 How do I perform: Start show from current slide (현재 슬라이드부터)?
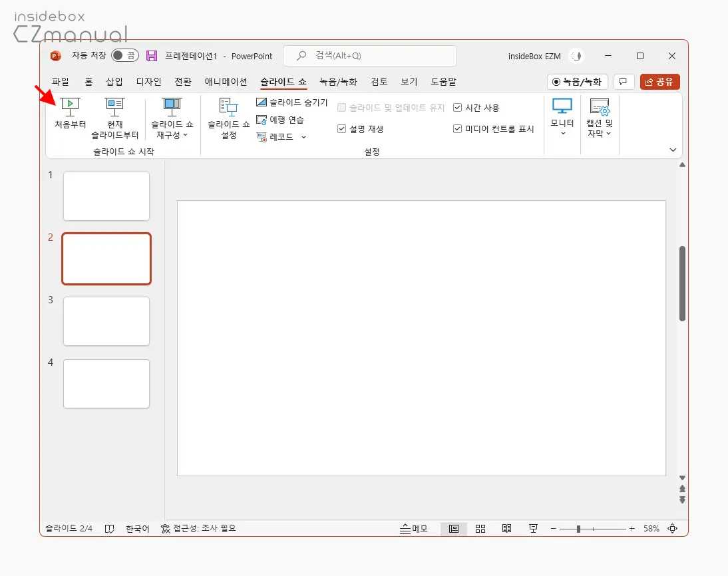114,118
